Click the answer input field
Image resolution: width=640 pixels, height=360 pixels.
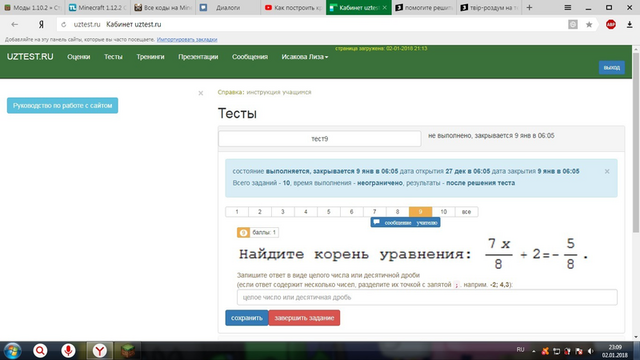(x=427, y=298)
